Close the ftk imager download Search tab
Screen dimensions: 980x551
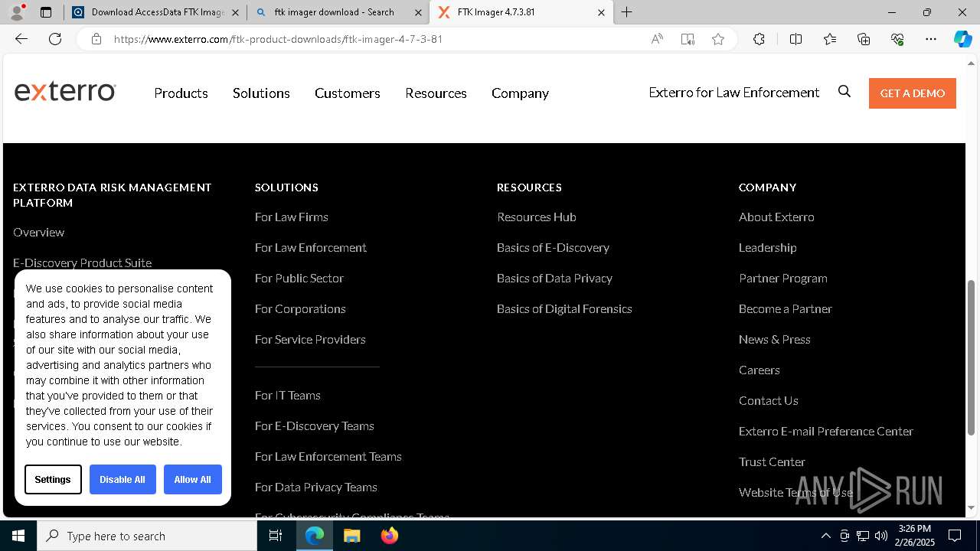418,12
